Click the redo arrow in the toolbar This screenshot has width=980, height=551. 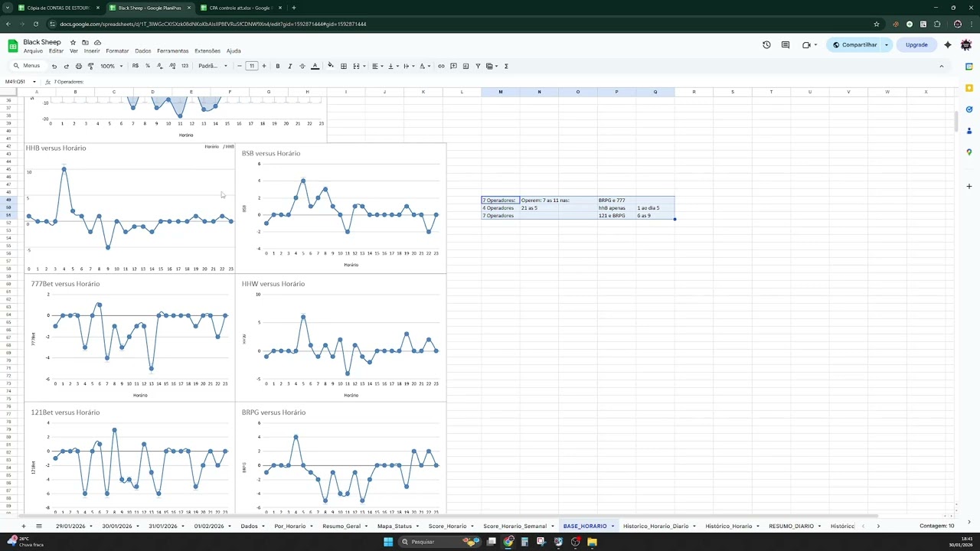67,66
